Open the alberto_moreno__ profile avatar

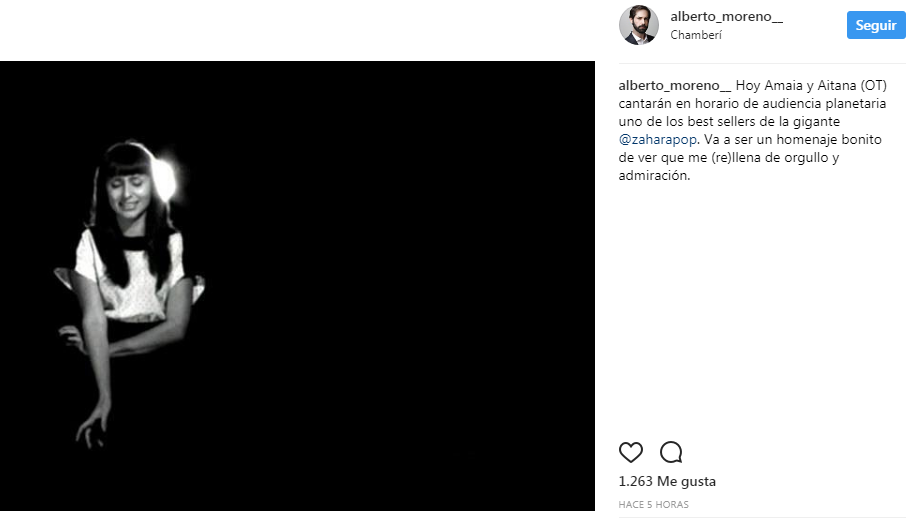(638, 25)
